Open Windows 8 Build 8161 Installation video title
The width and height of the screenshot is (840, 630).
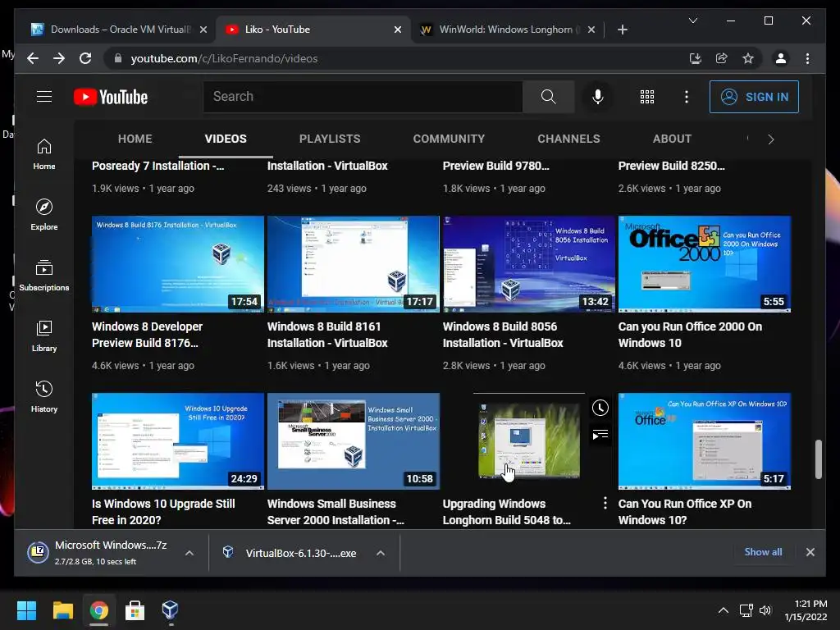pyautogui.click(x=327, y=335)
